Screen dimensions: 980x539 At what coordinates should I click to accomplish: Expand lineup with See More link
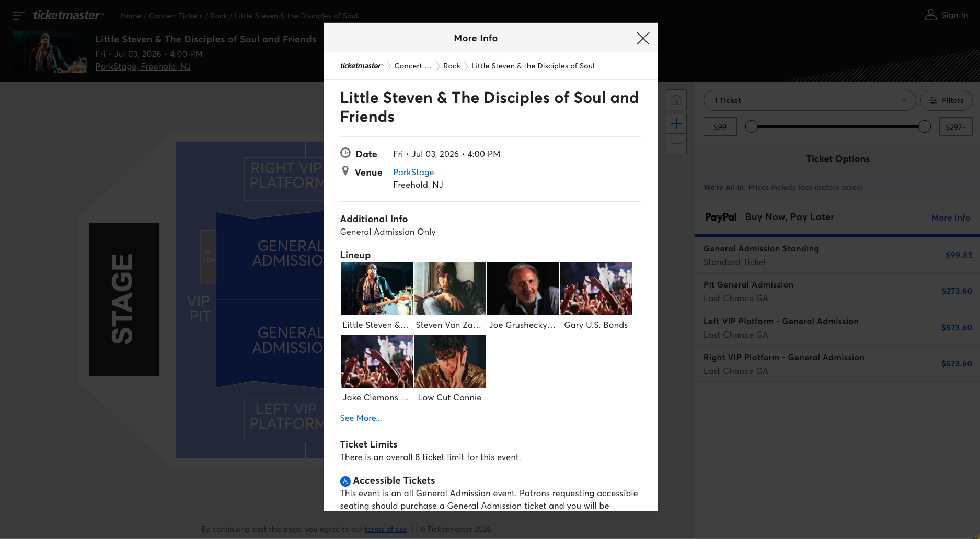click(361, 418)
